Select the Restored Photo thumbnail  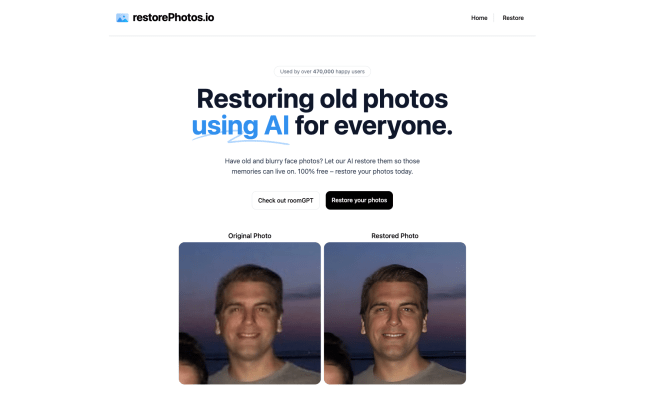tap(395, 313)
